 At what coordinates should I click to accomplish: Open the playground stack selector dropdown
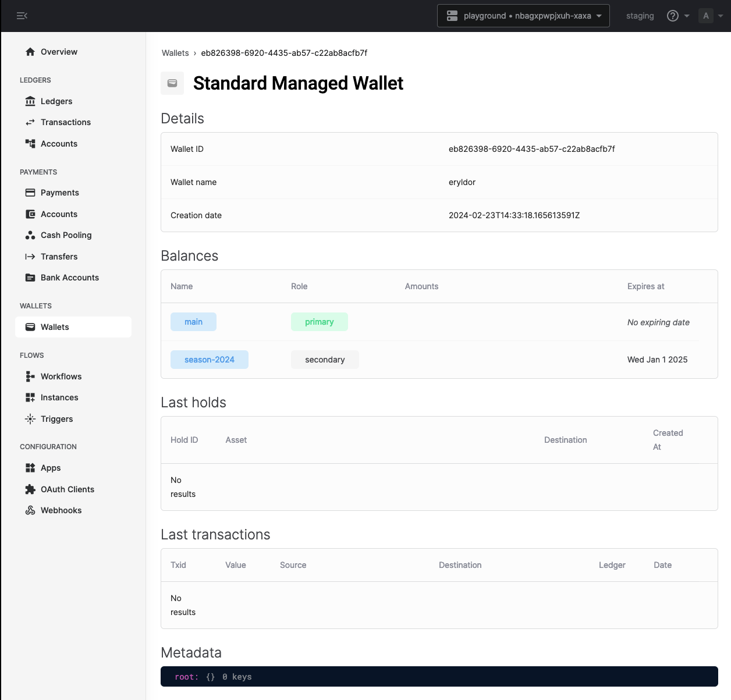pos(523,16)
